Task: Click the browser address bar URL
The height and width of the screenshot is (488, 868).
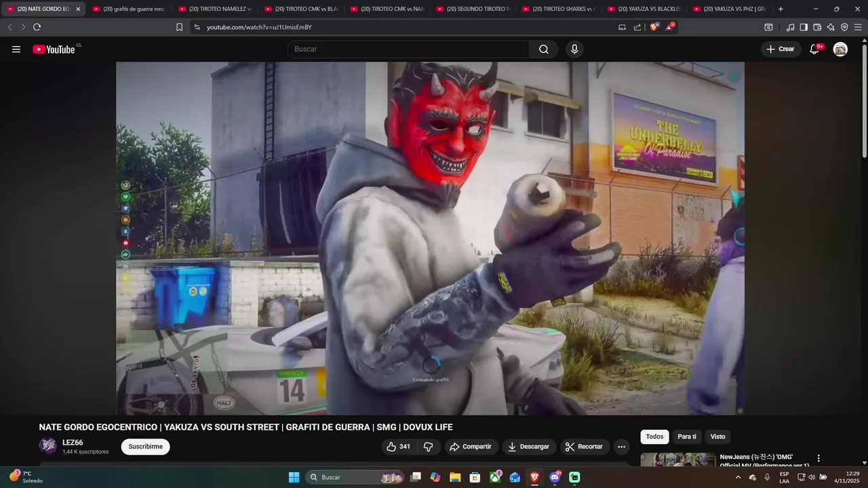Action: (259, 27)
